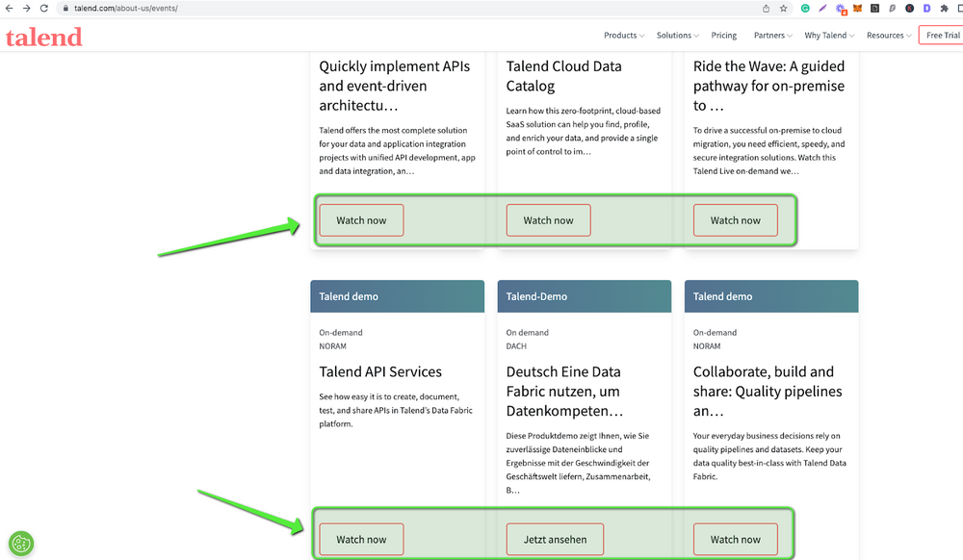Open the Grammarly extension icon

pyautogui.click(x=805, y=8)
